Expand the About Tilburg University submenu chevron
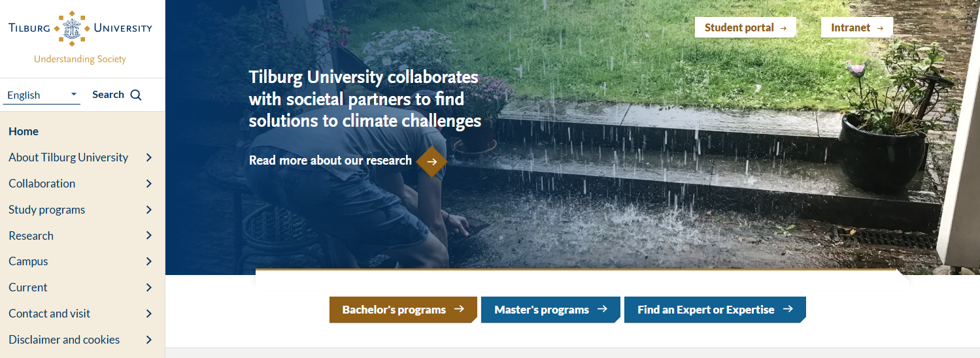This screenshot has width=980, height=358. 149,157
